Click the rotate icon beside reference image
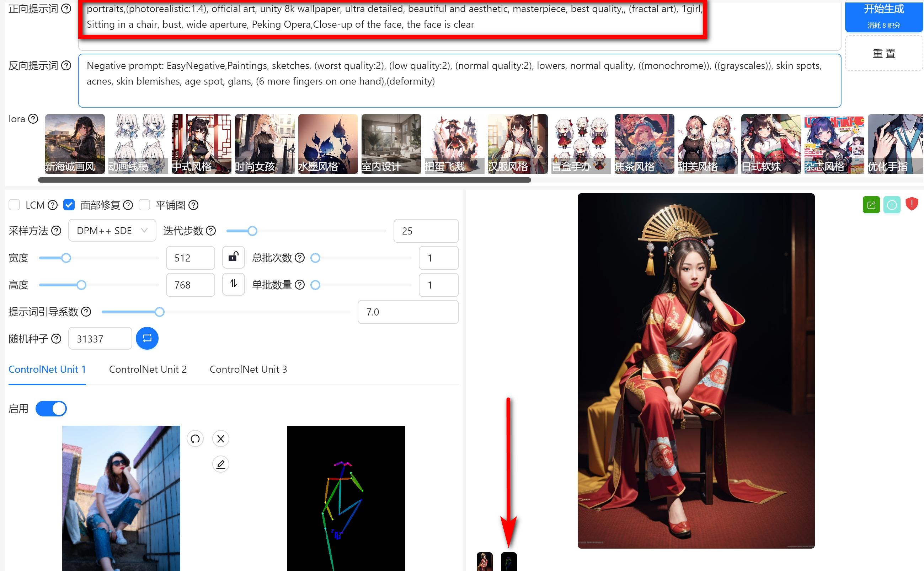 [x=195, y=439]
